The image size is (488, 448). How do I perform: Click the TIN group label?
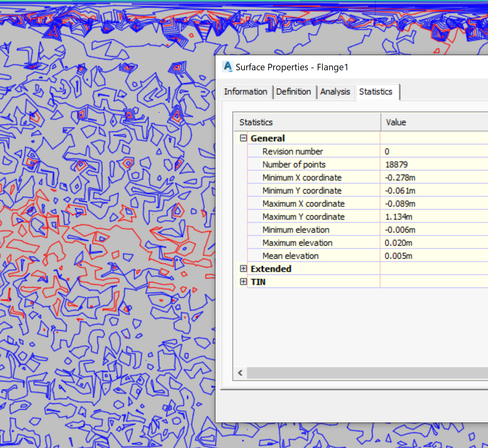coord(258,282)
